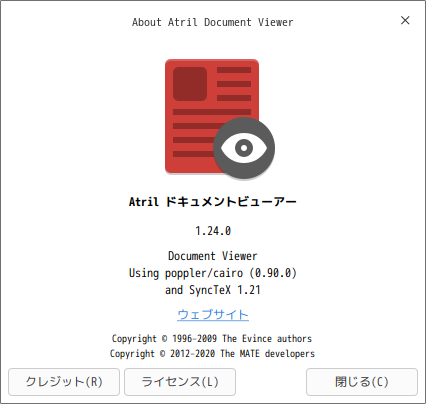426x404 pixels.
Task: Click the 2012-2020 year range
Action: [x=193, y=353]
